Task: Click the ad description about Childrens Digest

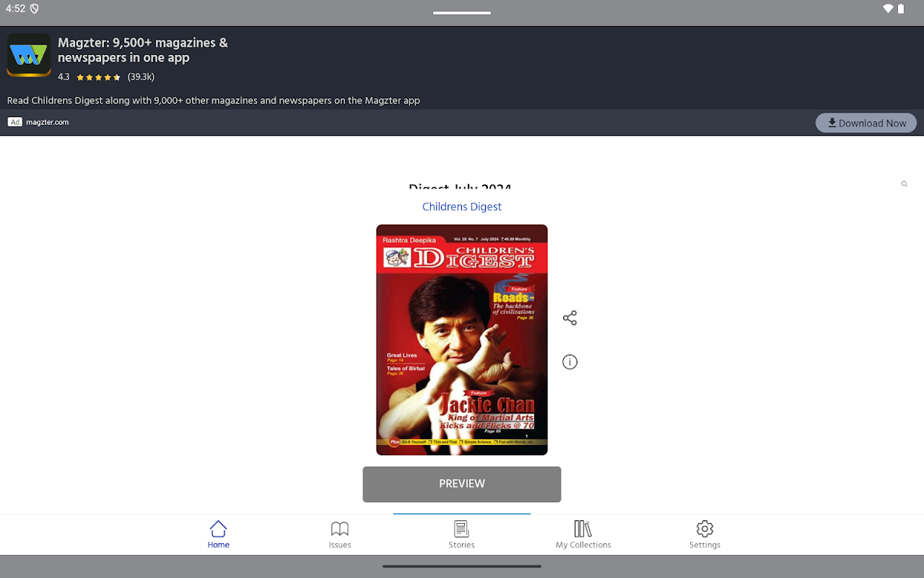Action: 214,100
